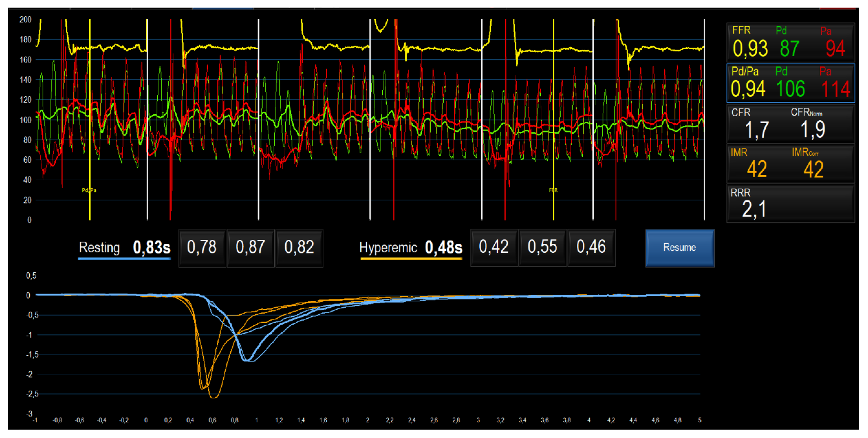
Task: Click the IMRCorr value 42
Action: coord(813,169)
